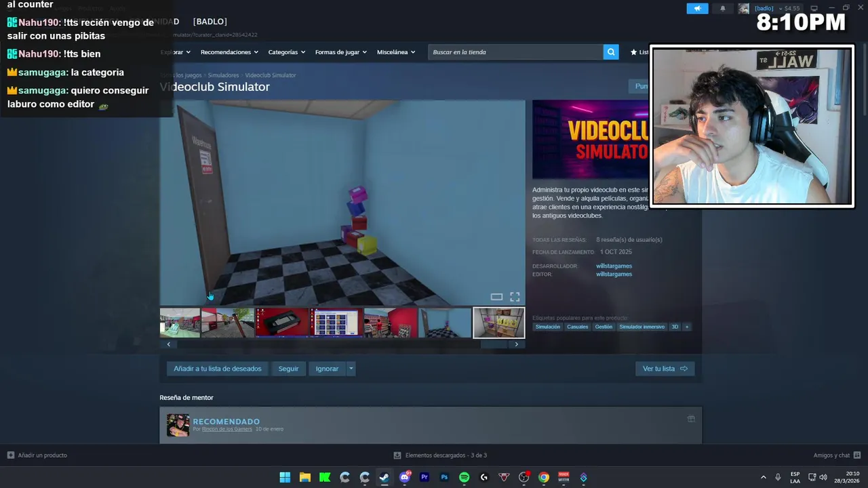Expand the Miscelánea dropdown
This screenshot has height=488, width=868.
(x=396, y=52)
